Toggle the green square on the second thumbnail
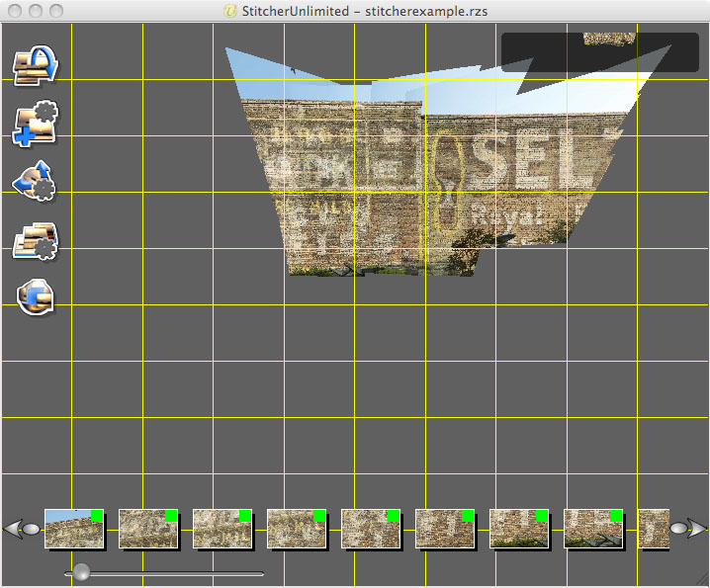This screenshot has height=588, width=710. click(x=171, y=516)
